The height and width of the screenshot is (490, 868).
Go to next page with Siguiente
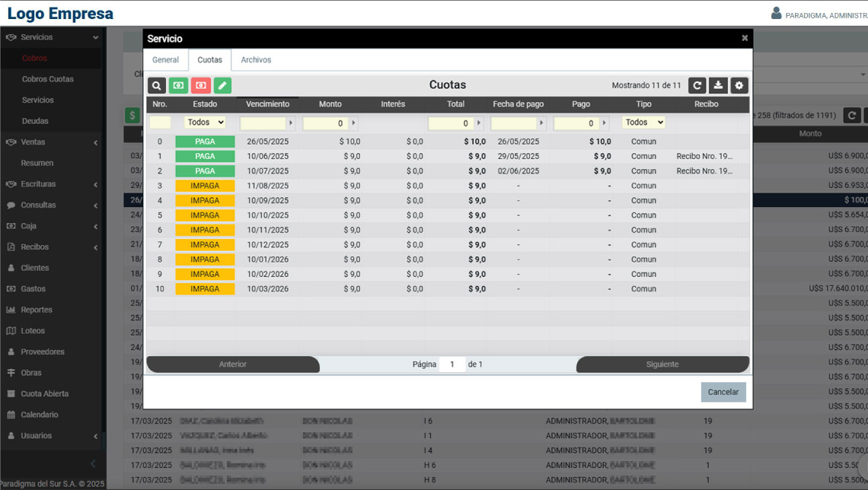tap(662, 364)
